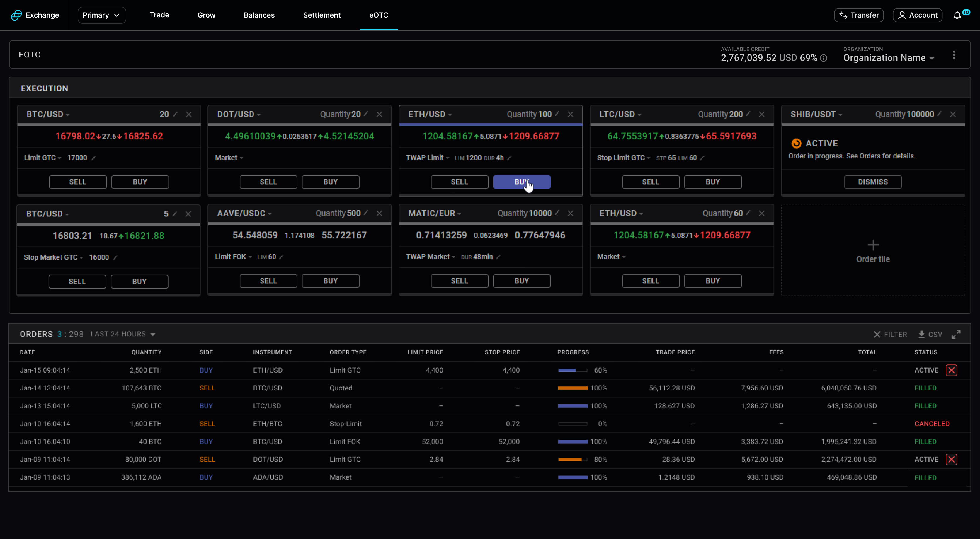Edit quantity pencil on ETH/USD Quantity 100 tile

pos(557,114)
